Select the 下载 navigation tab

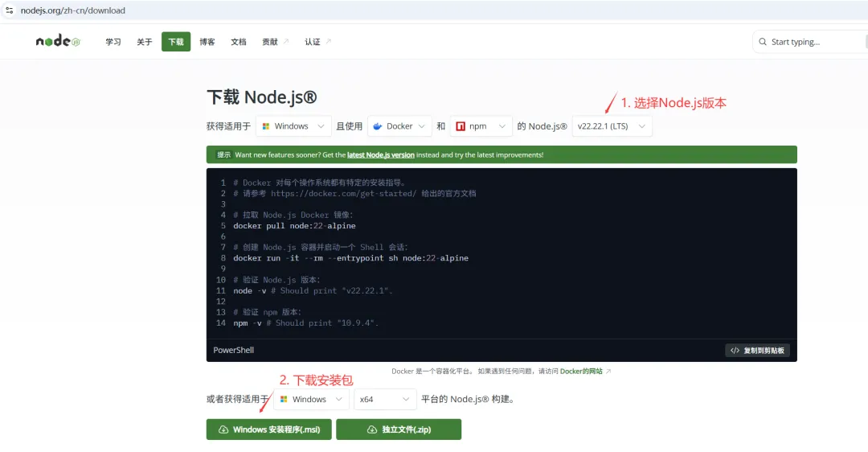point(176,42)
